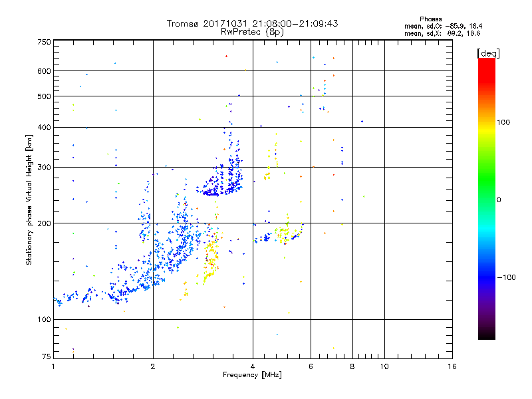The height and width of the screenshot is (399, 532).
Task: Click the -100 label on color bar scale
Action: 507,277
